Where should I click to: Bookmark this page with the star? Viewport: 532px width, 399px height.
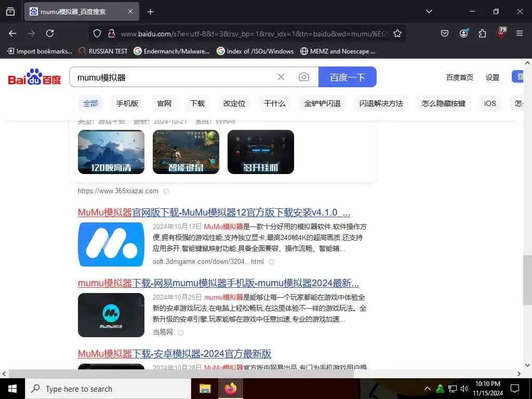(397, 33)
